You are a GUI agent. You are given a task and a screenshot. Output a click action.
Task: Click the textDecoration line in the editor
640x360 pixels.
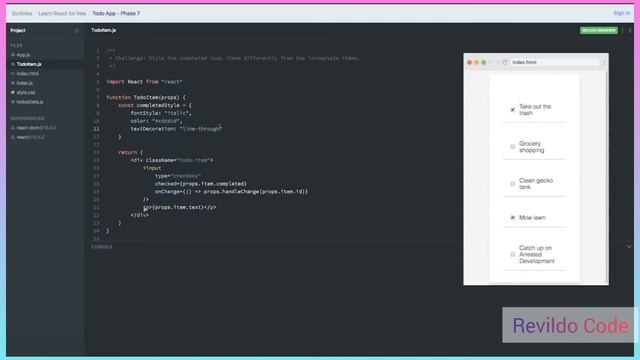(x=176, y=129)
